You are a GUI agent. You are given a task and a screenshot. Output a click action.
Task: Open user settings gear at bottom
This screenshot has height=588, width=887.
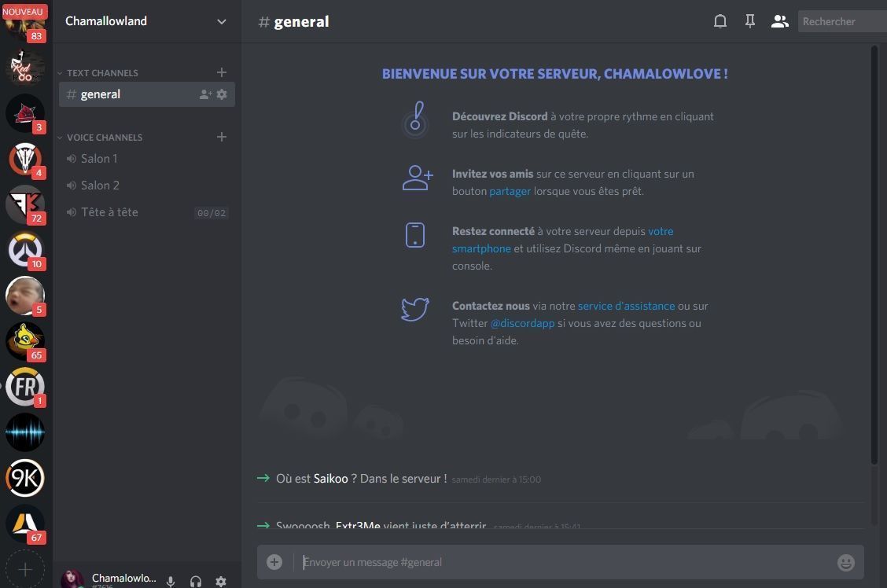221,581
